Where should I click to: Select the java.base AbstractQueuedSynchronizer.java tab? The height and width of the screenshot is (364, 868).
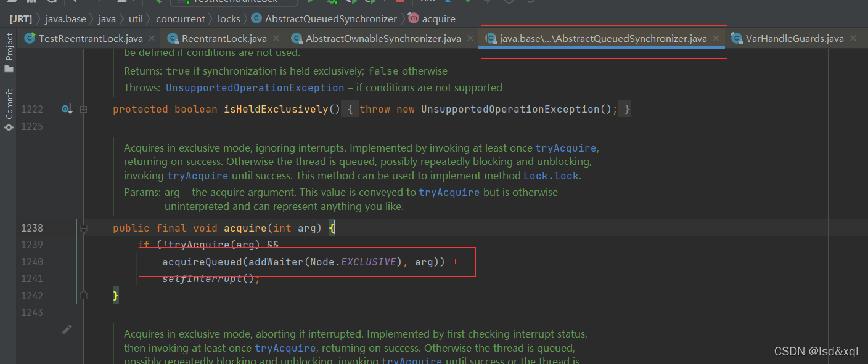(x=603, y=38)
